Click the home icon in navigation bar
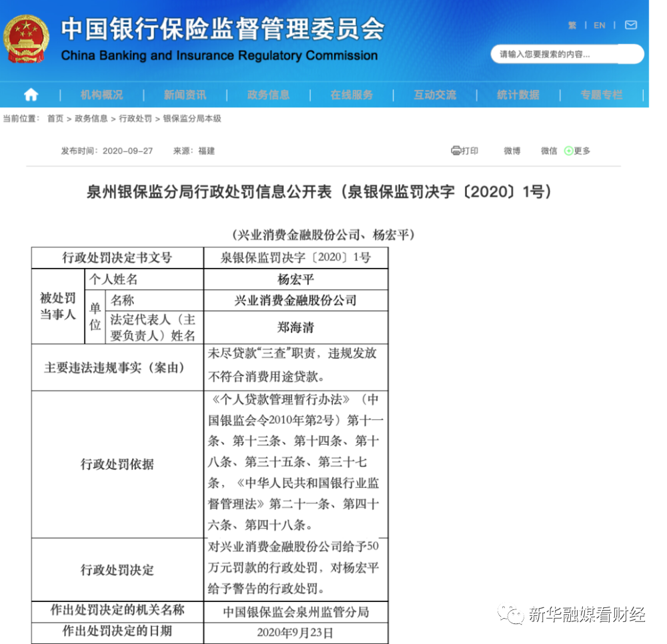The image size is (667, 644). click(31, 95)
